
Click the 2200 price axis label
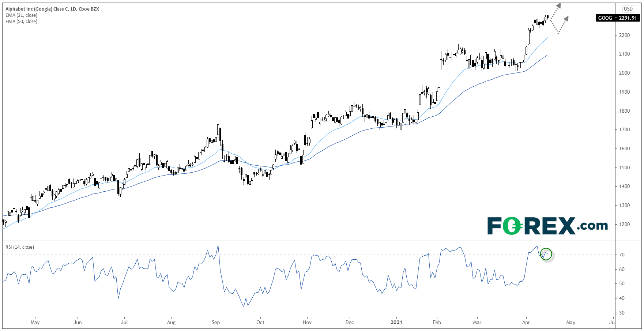click(625, 35)
